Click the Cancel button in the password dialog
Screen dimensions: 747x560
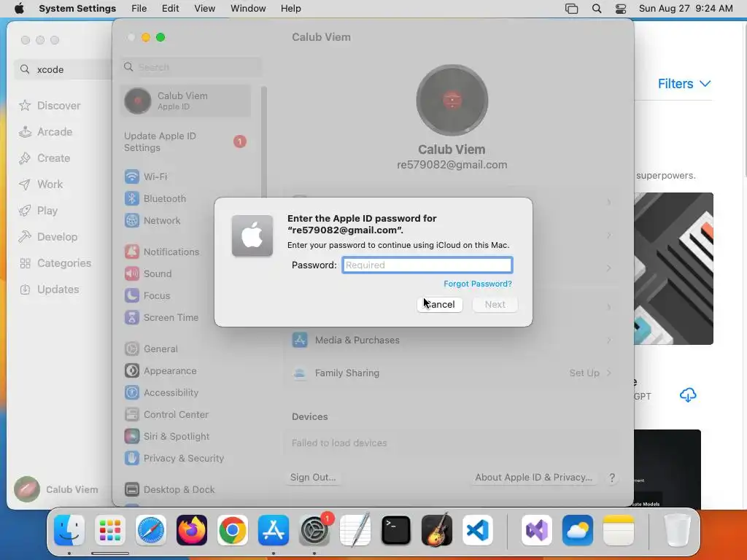click(440, 304)
